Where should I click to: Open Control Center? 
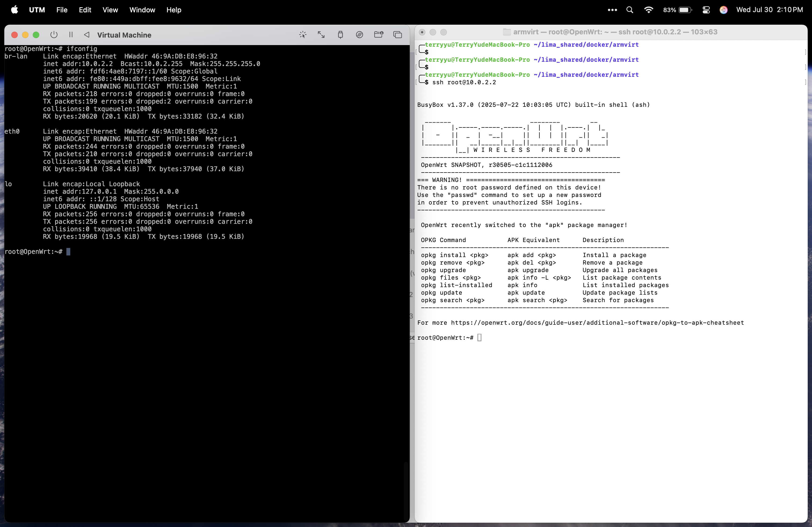click(x=706, y=10)
